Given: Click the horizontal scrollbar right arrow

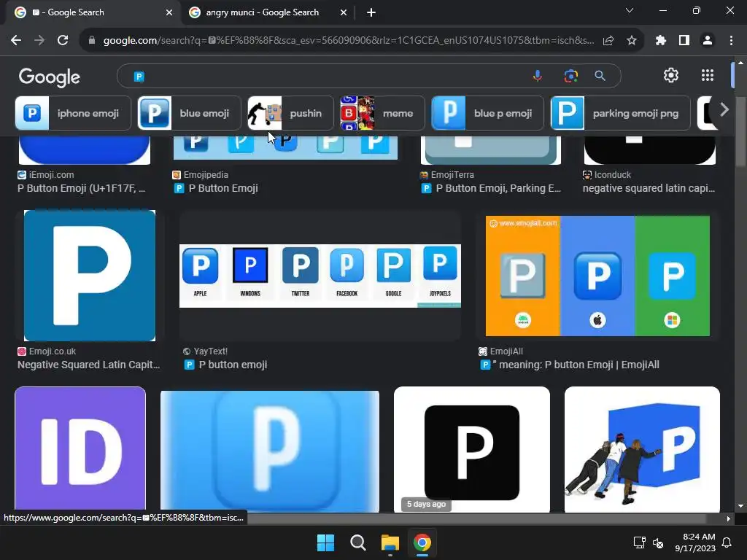Looking at the screenshot, I should [728, 518].
